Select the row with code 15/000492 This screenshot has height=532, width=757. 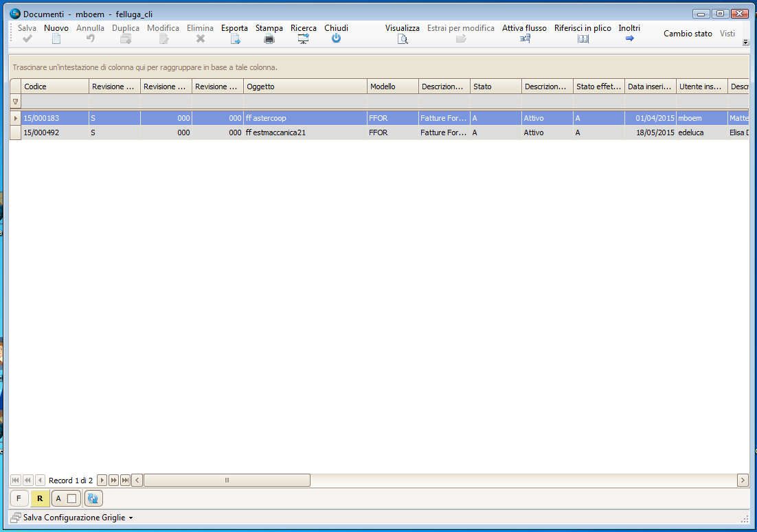pyautogui.click(x=41, y=132)
